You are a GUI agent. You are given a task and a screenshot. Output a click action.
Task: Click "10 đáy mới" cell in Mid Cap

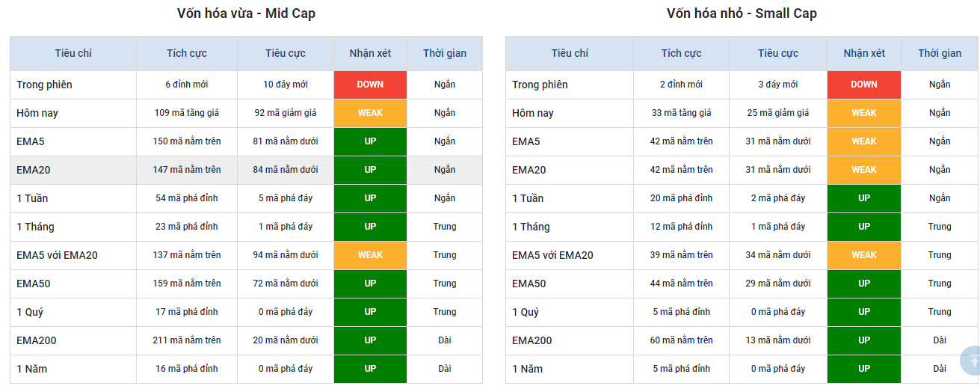285,85
